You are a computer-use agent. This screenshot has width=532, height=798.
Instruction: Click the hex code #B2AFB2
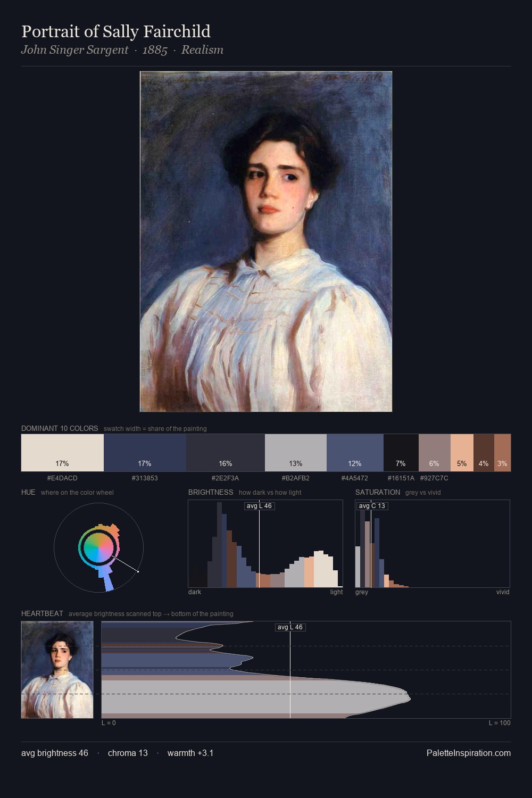coord(296,478)
